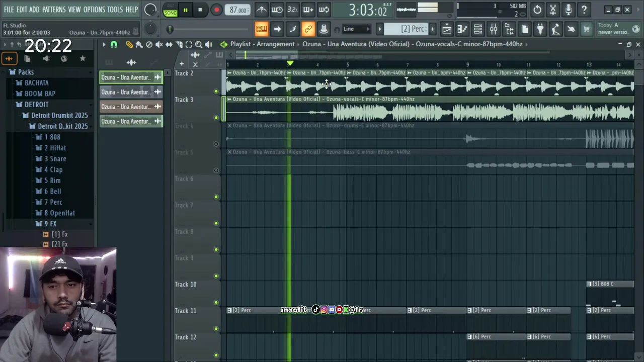Image resolution: width=644 pixels, height=362 pixels.
Task: Click the time display 3:03:02
Action: pos(368,10)
